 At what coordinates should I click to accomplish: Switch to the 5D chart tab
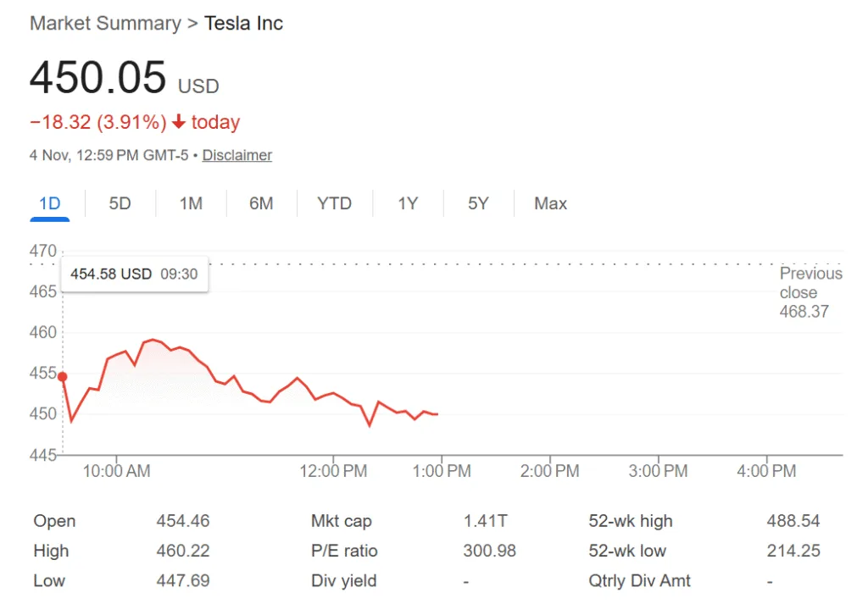[x=120, y=203]
